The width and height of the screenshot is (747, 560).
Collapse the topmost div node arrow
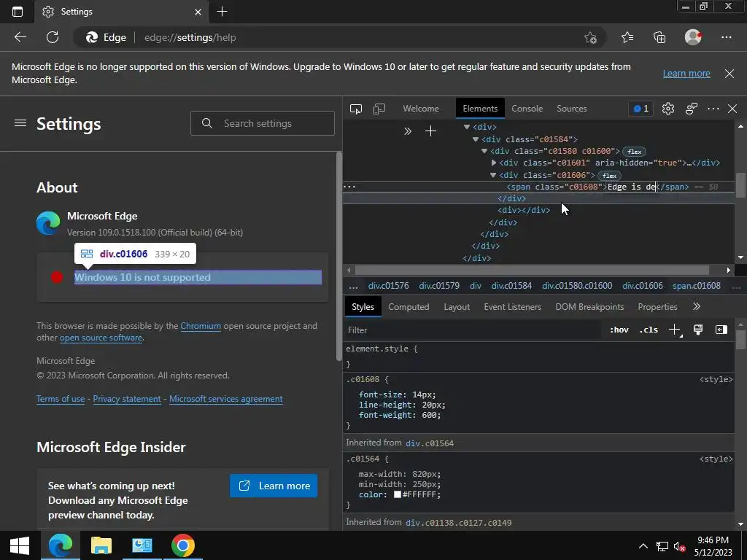467,127
